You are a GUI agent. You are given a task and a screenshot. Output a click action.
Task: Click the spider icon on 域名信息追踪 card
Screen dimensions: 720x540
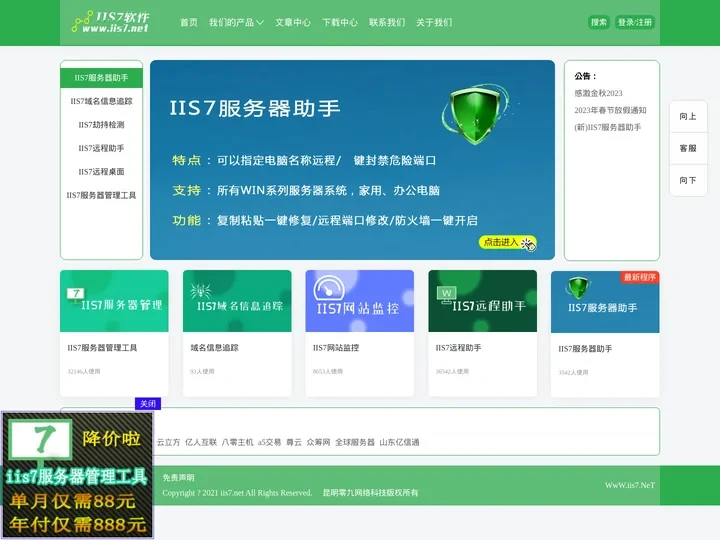click(x=200, y=290)
